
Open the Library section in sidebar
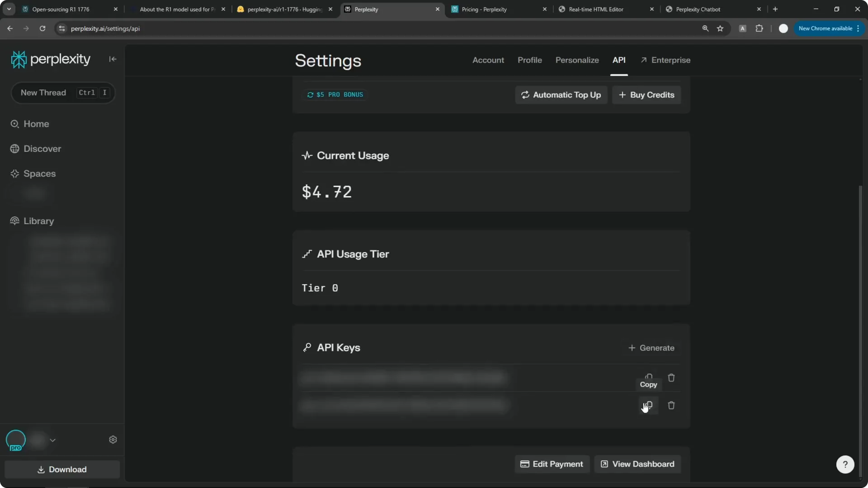click(38, 221)
